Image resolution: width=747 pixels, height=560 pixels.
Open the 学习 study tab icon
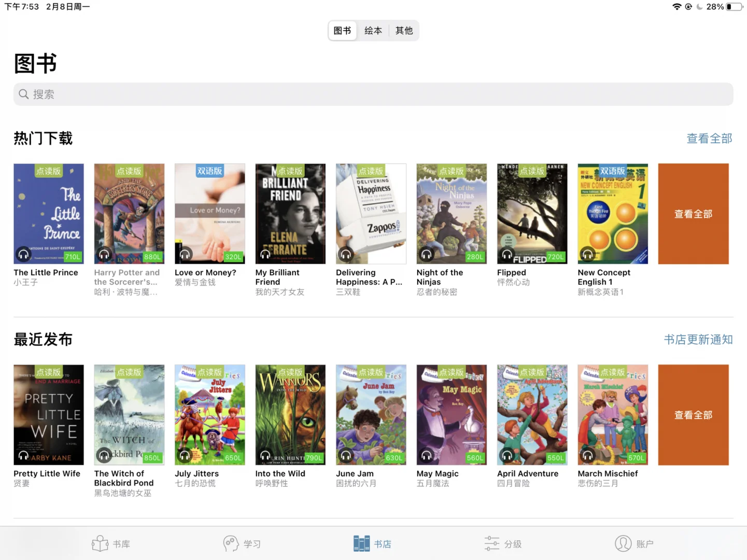231,543
